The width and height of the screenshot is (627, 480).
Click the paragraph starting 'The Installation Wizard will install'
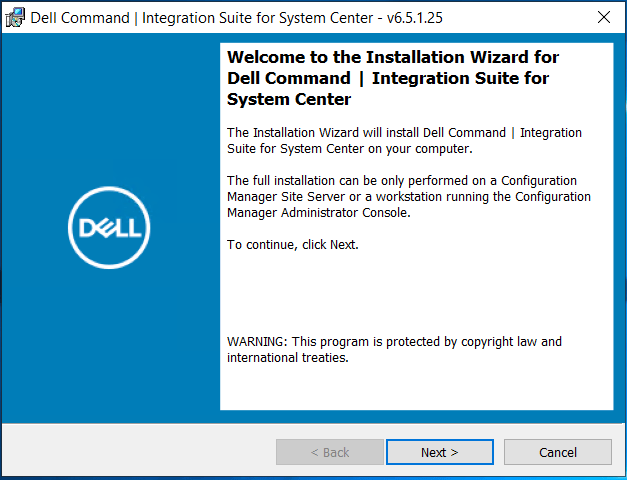tap(404, 140)
